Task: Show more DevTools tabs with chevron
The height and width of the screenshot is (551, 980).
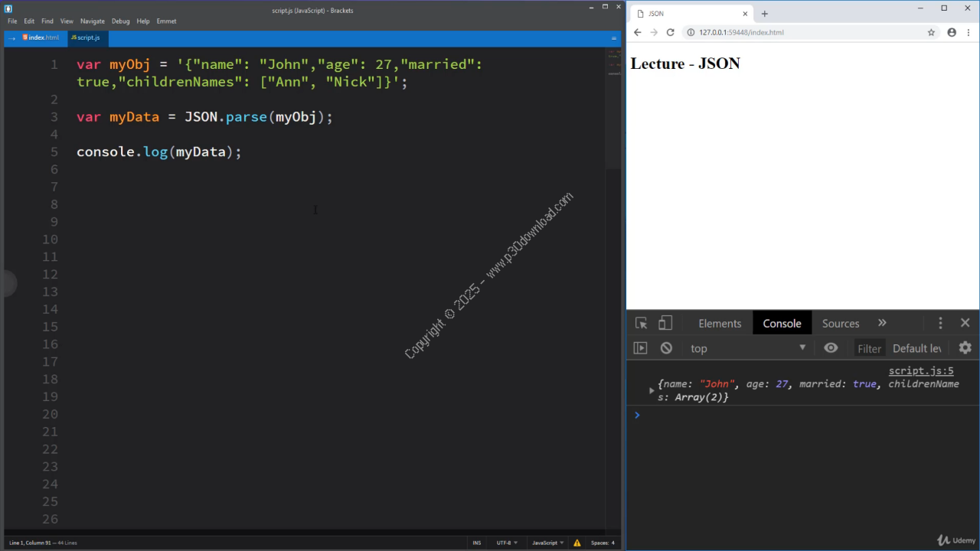Action: (x=882, y=323)
